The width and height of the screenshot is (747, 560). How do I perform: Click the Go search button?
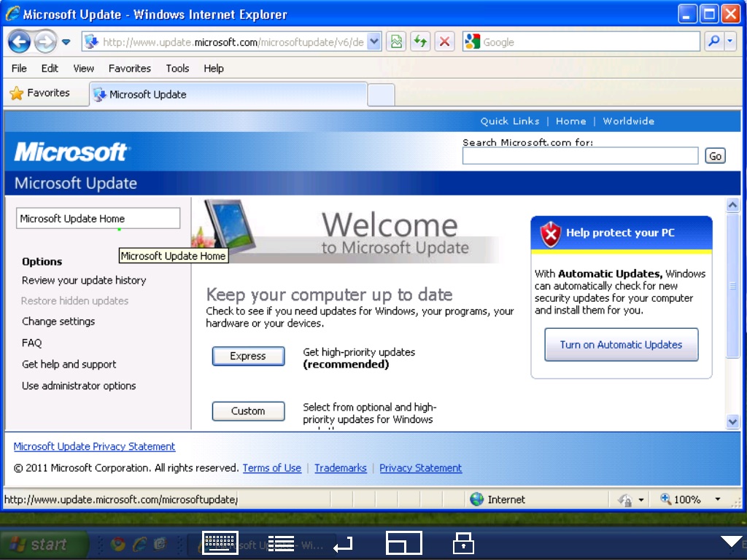(x=715, y=156)
